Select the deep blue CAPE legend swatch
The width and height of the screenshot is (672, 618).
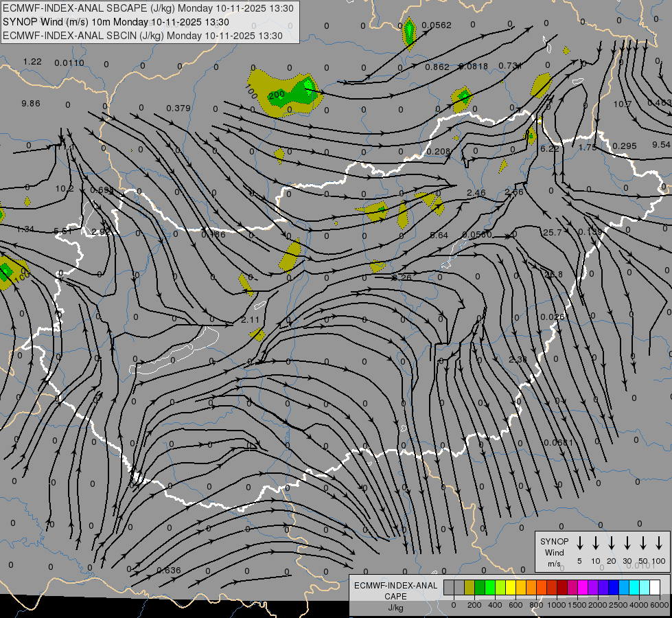click(x=613, y=588)
